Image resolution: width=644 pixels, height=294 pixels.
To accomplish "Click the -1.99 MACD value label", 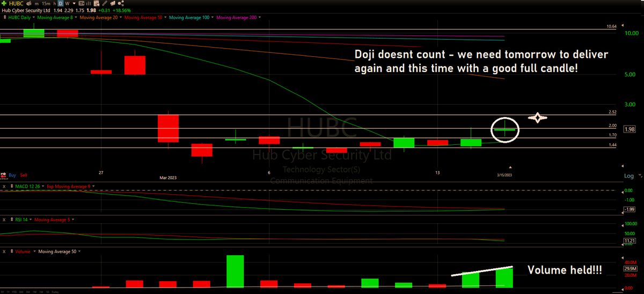I will pos(630,209).
